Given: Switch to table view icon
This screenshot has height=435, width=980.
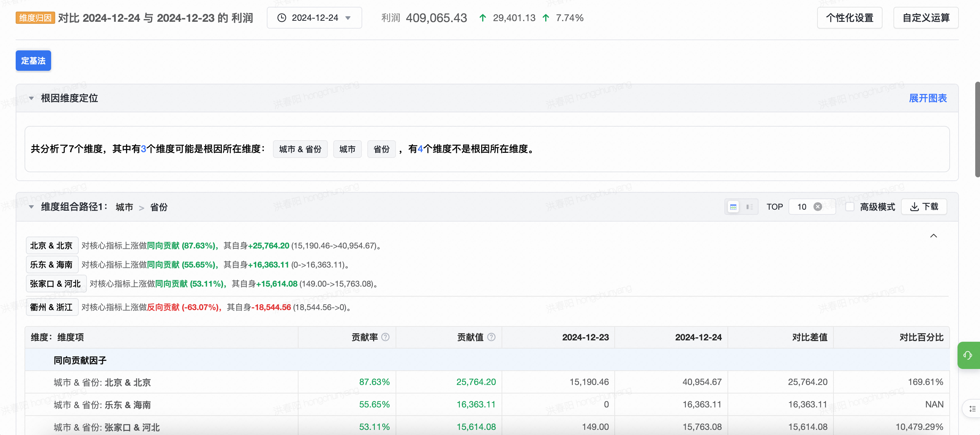Looking at the screenshot, I should point(733,207).
